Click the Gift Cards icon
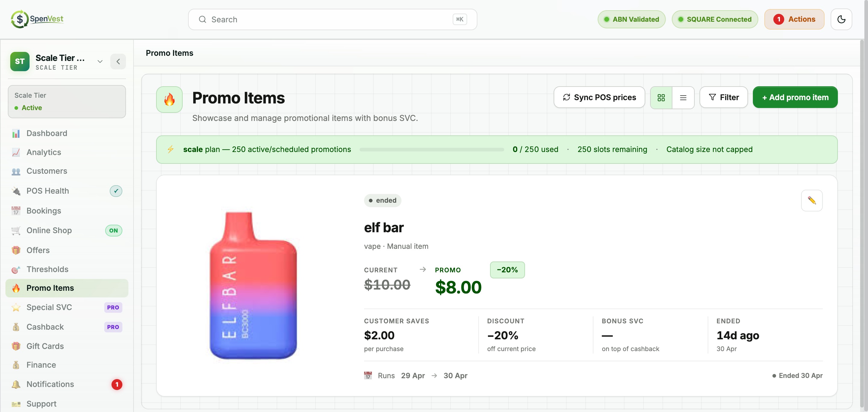The image size is (868, 412). (16, 346)
